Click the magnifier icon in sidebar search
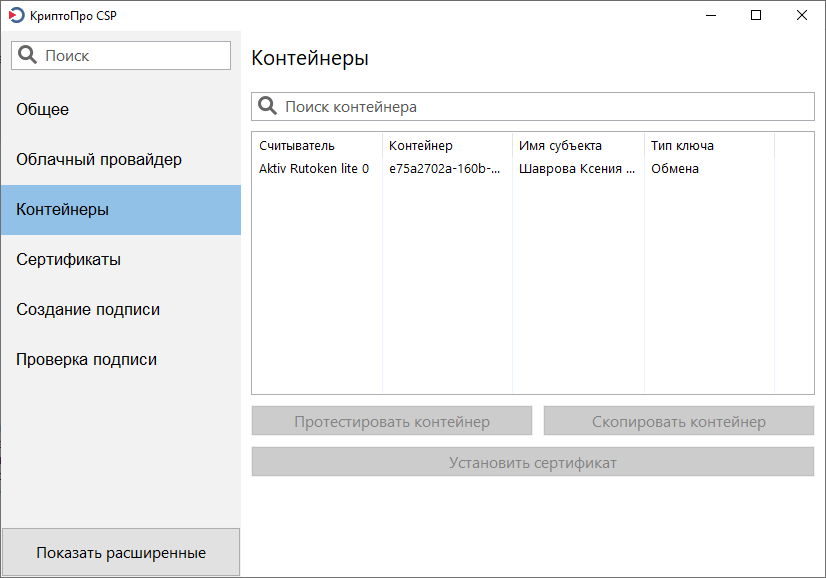 (x=27, y=55)
